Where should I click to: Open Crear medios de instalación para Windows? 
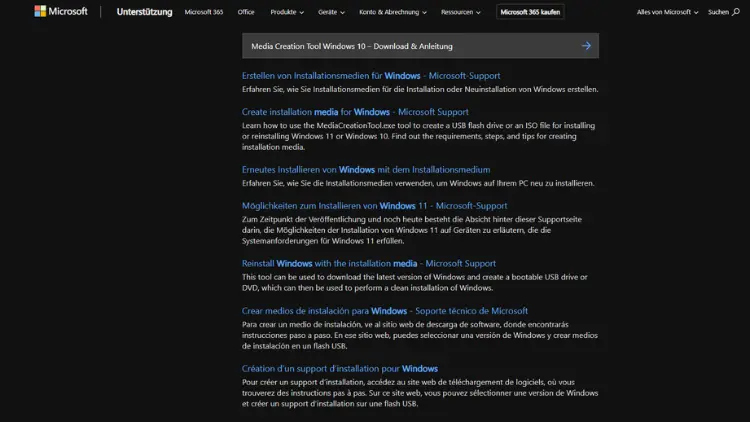click(x=385, y=311)
